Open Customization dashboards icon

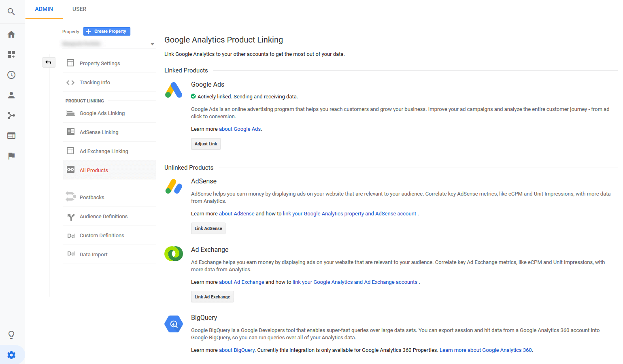(x=11, y=55)
